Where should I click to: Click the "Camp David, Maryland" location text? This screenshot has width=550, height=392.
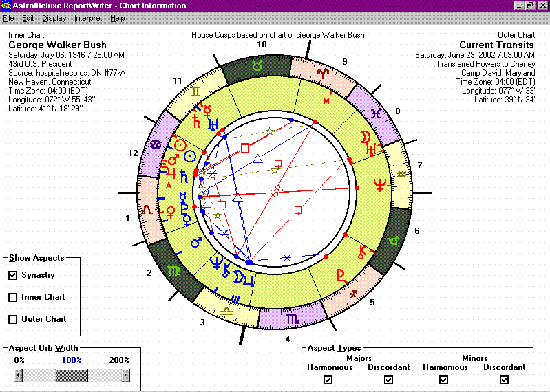coord(498,73)
